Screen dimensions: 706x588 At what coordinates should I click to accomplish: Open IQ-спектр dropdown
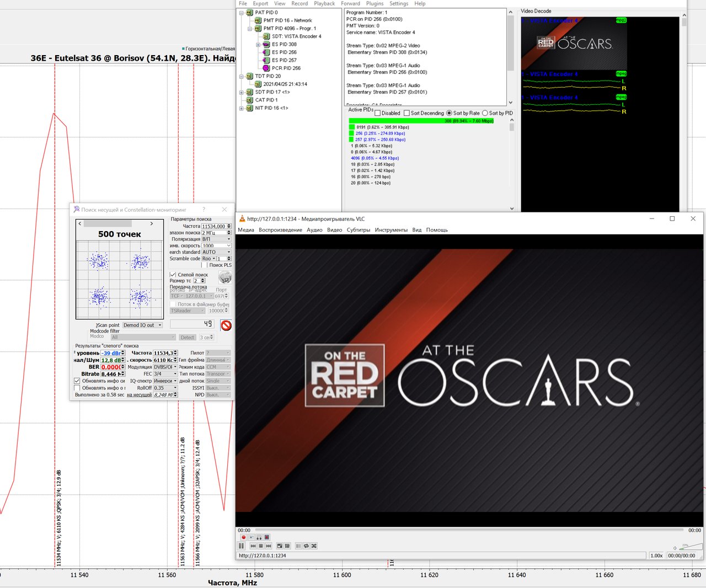pyautogui.click(x=165, y=381)
